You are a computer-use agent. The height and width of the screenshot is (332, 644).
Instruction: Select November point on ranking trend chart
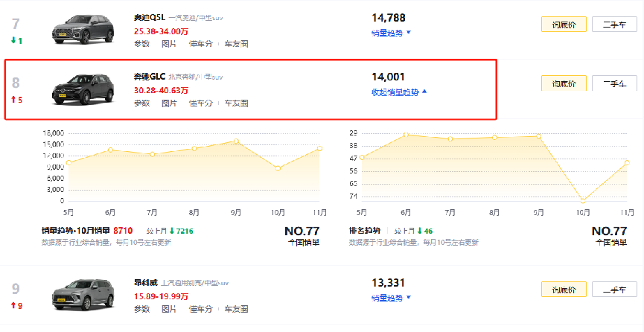coord(627,163)
